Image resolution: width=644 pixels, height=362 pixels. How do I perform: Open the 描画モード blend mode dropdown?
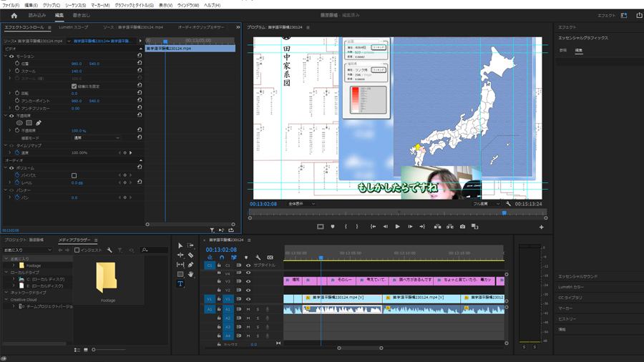pos(96,138)
